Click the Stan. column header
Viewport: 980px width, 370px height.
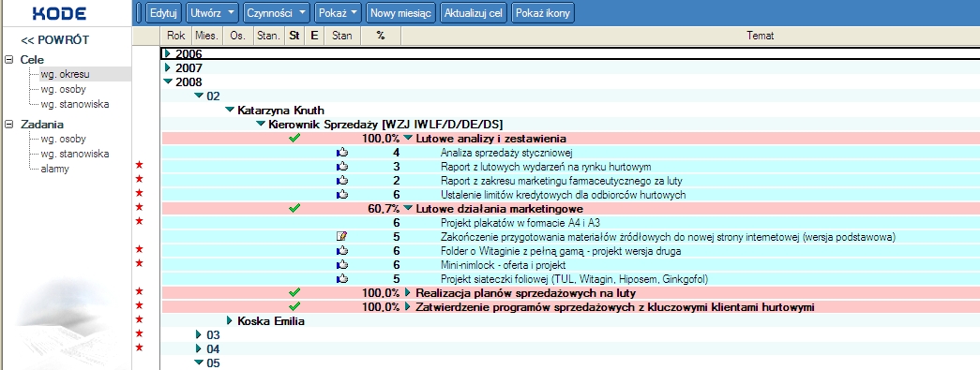click(x=269, y=37)
